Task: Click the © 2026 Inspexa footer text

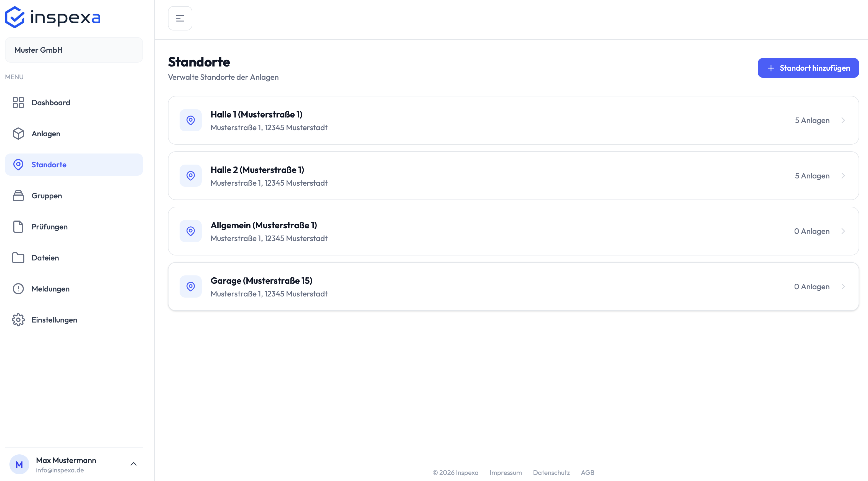Action: [455, 473]
